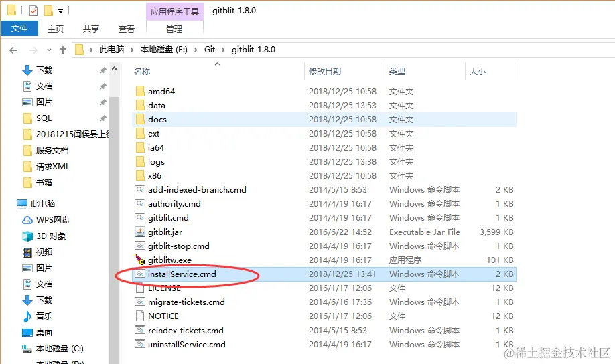This screenshot has width=615, height=364.
Task: Select the gitblit.jar file icon
Action: click(140, 232)
